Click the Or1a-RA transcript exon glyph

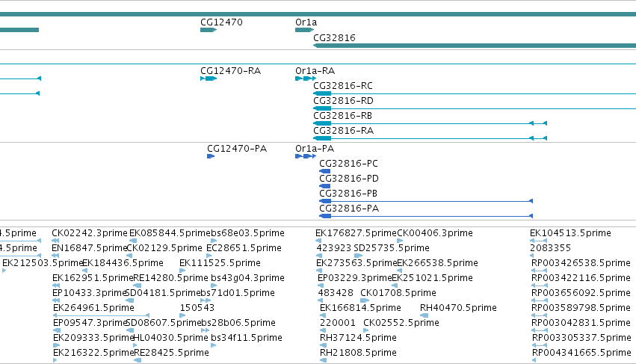(306, 78)
